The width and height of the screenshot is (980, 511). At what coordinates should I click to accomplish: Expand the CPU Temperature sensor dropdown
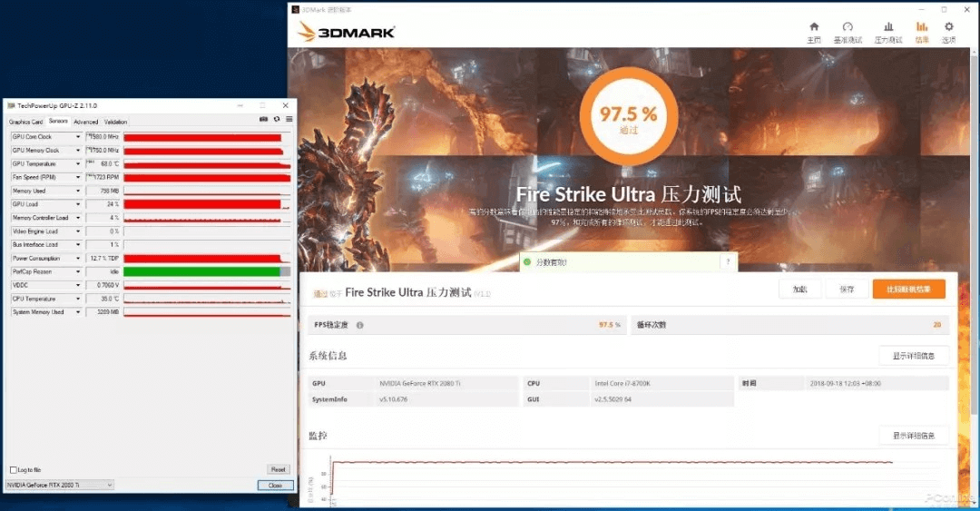[x=78, y=299]
